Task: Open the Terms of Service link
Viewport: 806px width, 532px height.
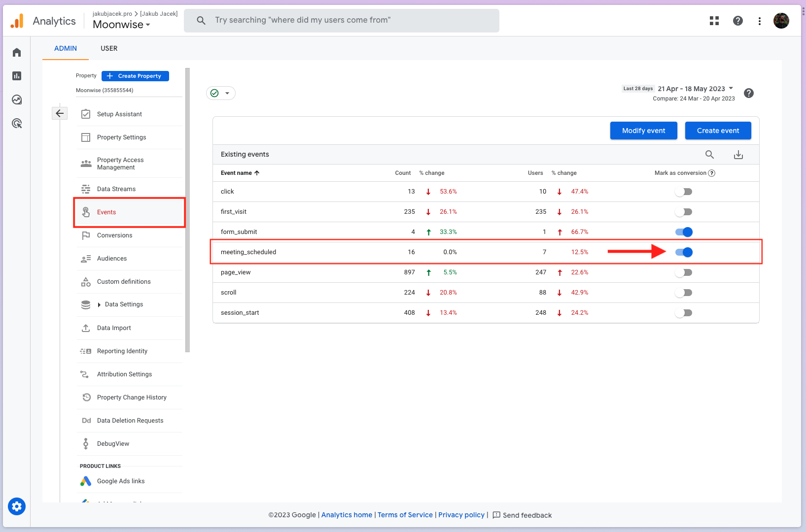Action: pos(405,515)
